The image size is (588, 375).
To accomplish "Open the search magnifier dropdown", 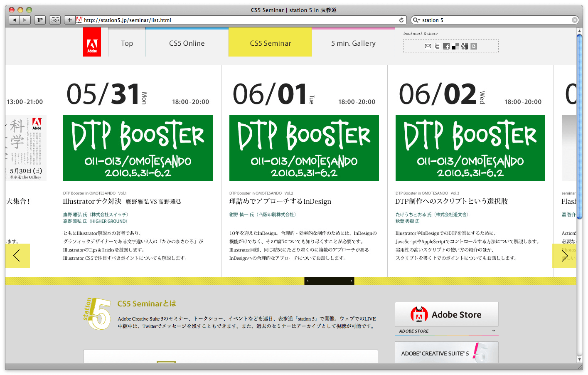I will click(x=416, y=20).
